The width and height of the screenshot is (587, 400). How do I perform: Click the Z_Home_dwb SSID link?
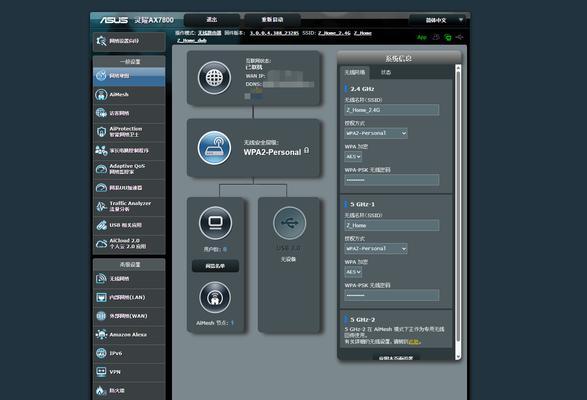192,40
